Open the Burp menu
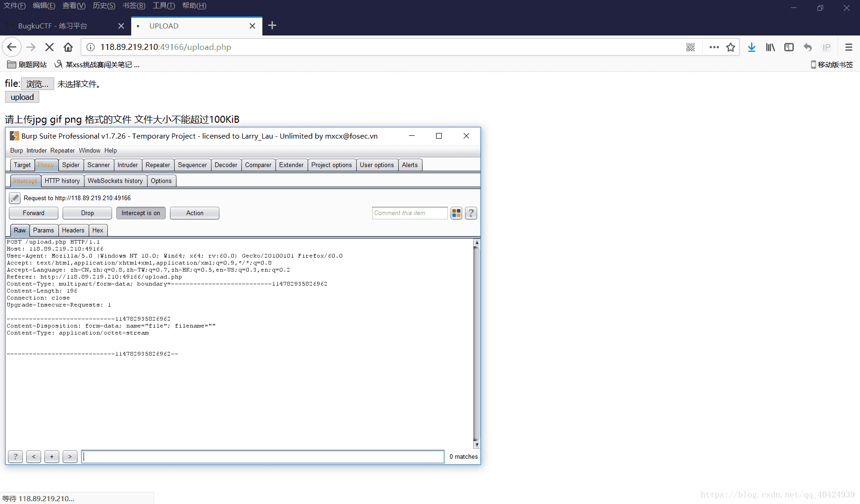This screenshot has width=860, height=504. point(16,151)
